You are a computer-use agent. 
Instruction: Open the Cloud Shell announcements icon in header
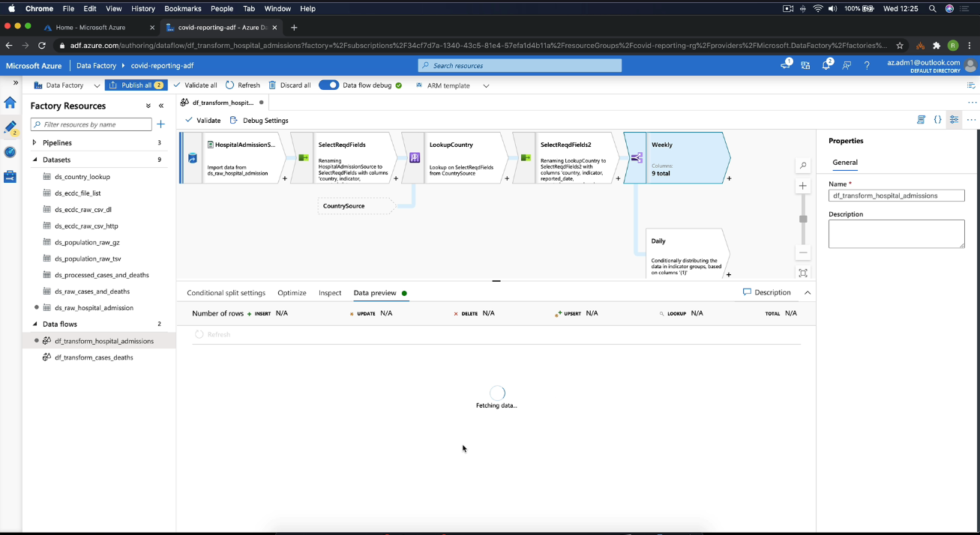pos(786,65)
